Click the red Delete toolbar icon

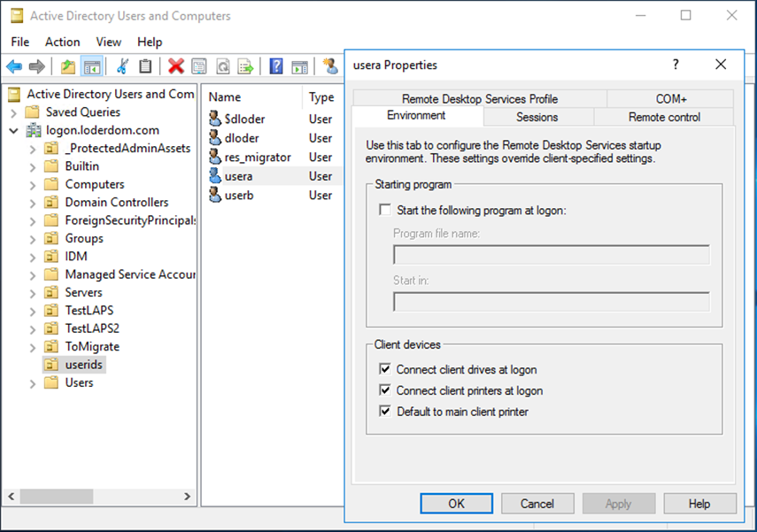pos(175,66)
